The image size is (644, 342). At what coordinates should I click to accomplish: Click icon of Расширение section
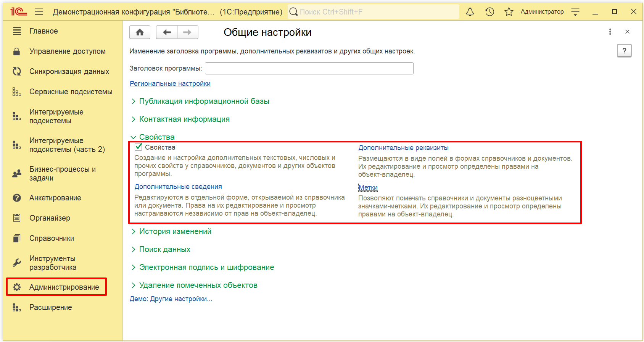pyautogui.click(x=17, y=307)
